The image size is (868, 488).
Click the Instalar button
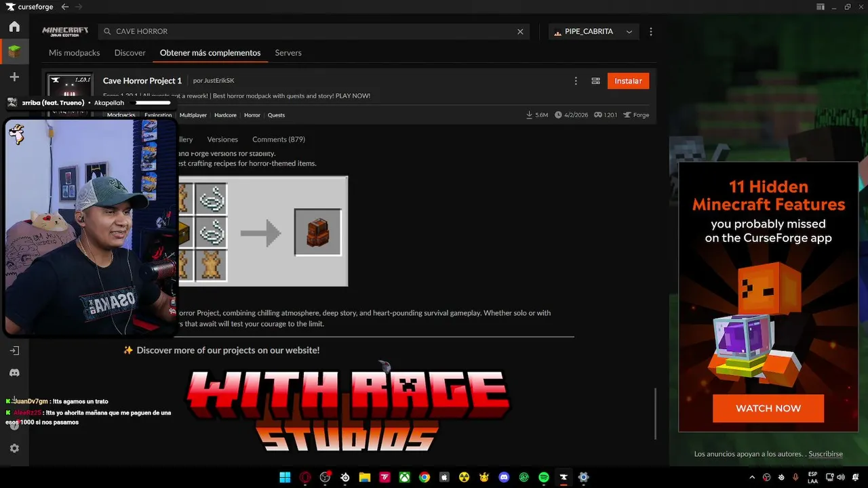point(628,81)
